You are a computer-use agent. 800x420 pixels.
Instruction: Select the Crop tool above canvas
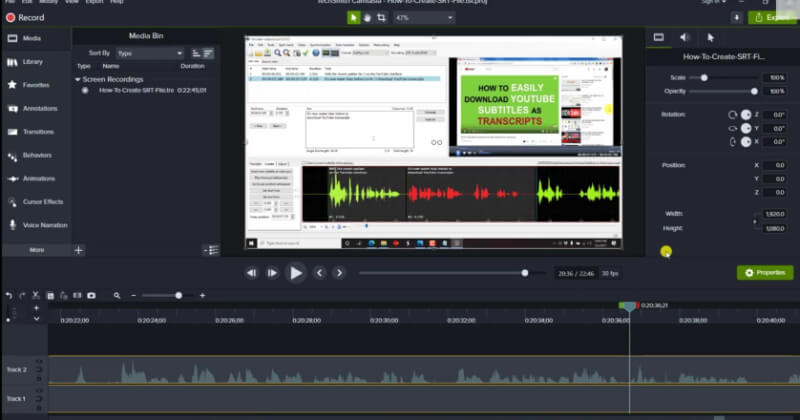(x=381, y=17)
